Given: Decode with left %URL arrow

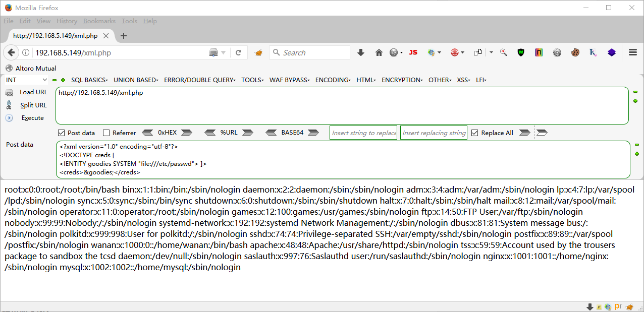Looking at the screenshot, I should tap(210, 133).
